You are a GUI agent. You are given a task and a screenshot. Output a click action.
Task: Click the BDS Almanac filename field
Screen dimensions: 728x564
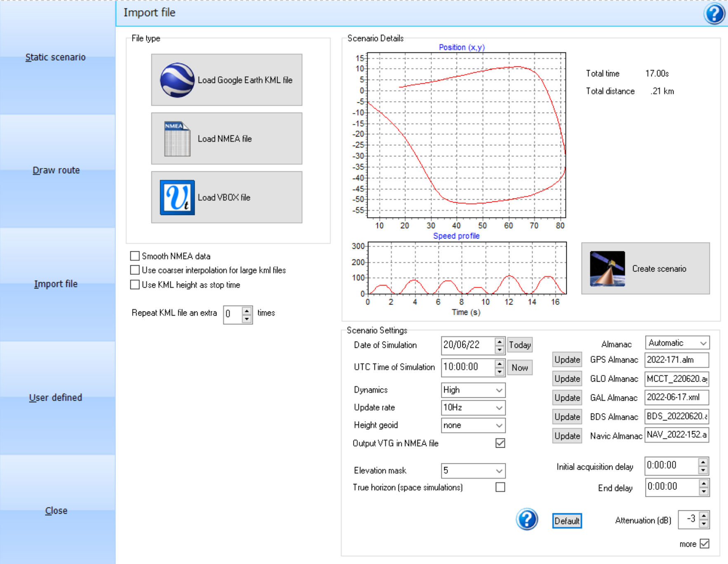pos(677,416)
